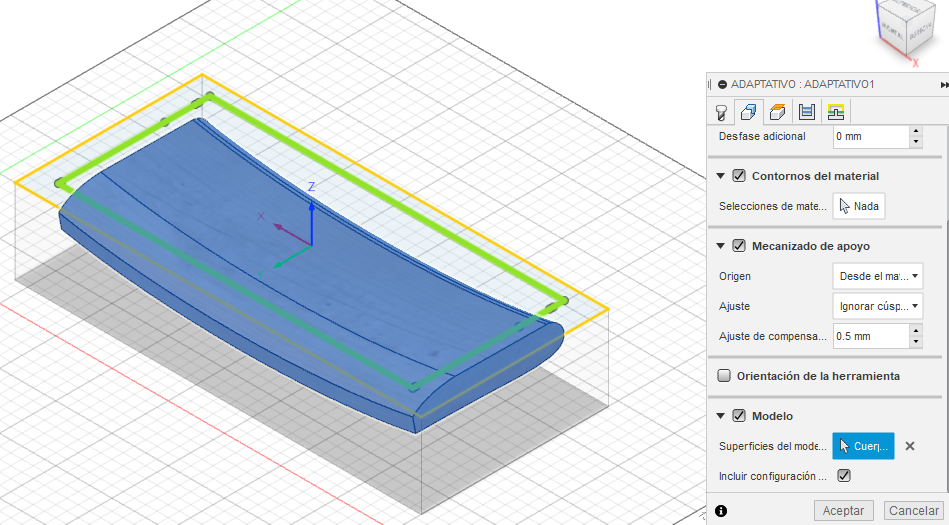
Task: Open the Passes tab icon
Action: point(806,112)
